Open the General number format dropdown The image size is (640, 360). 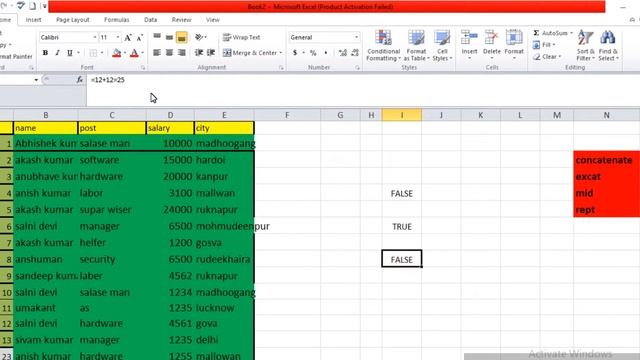point(356,37)
